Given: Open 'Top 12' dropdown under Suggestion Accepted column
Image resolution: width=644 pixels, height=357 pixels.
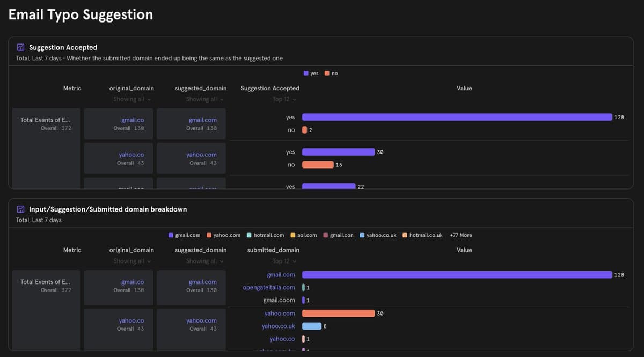Looking at the screenshot, I should tap(284, 99).
